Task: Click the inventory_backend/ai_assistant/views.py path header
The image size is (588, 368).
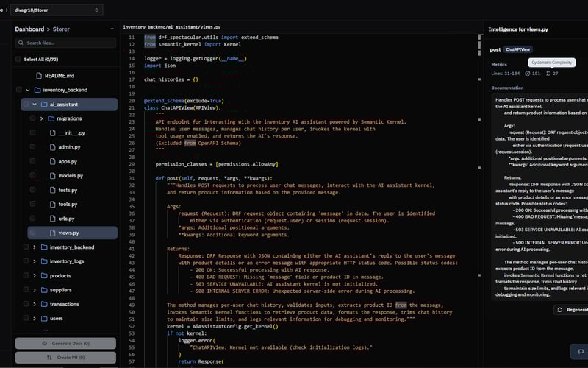Action: point(172,27)
